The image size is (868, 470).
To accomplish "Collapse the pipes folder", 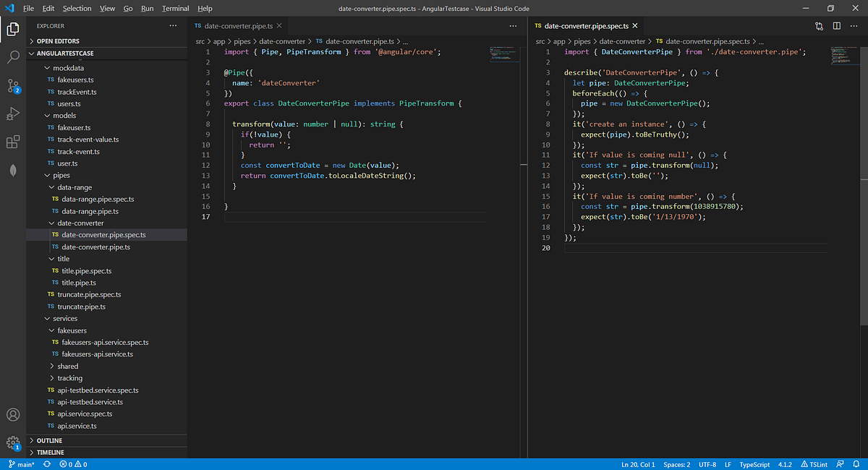I will click(x=61, y=176).
